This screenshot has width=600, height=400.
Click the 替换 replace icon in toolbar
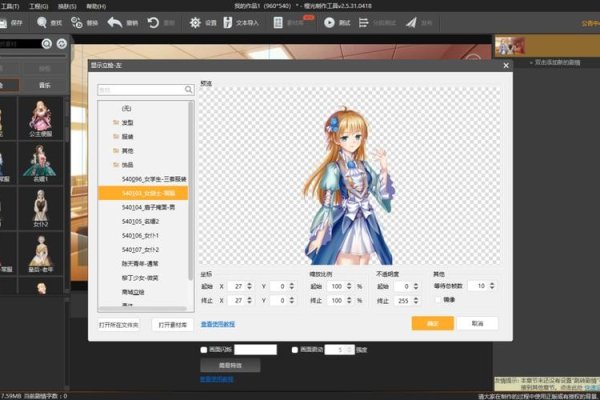(x=77, y=23)
